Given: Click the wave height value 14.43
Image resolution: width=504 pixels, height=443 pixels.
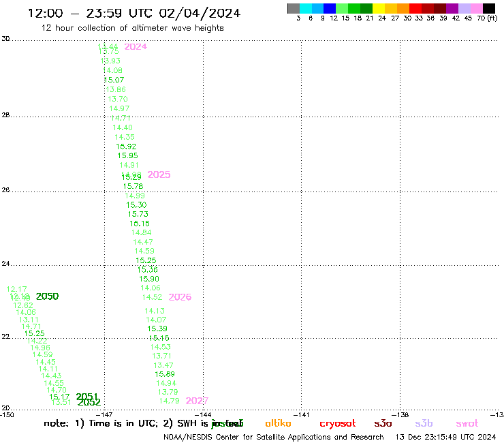Looking at the screenshot, I should pyautogui.click(x=51, y=376).
